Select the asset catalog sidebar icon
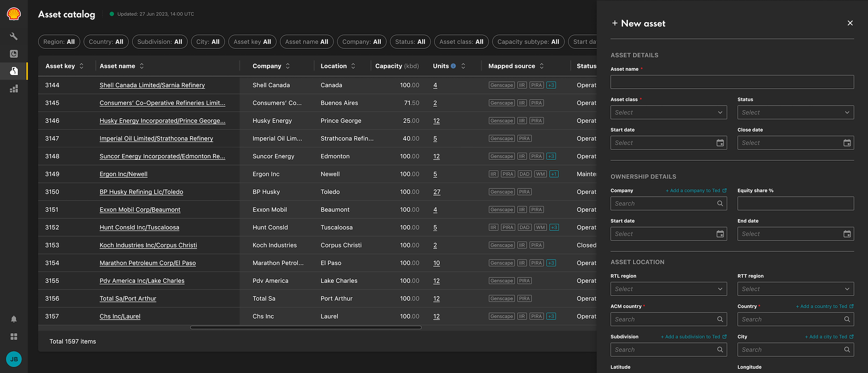868x373 pixels. coord(14,71)
